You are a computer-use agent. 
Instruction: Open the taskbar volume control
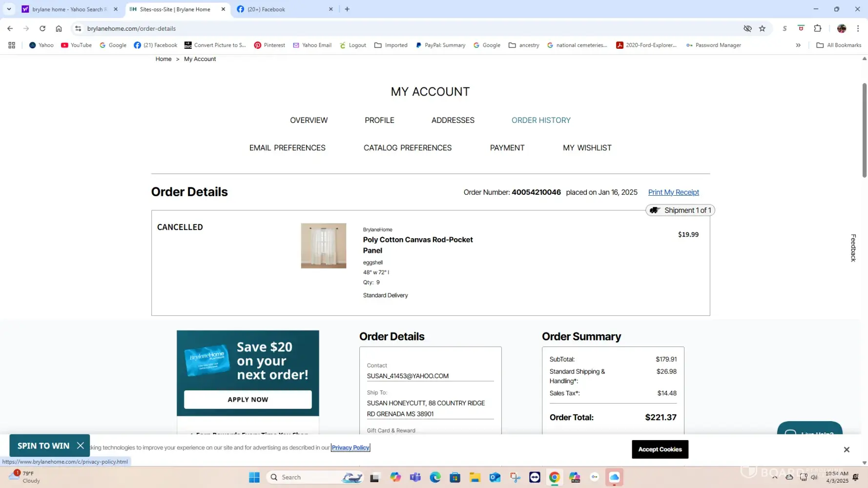point(814,477)
